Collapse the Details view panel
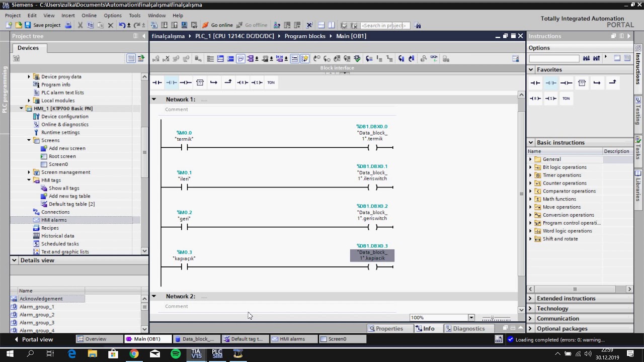Screen dimensions: 644x362 point(14,260)
